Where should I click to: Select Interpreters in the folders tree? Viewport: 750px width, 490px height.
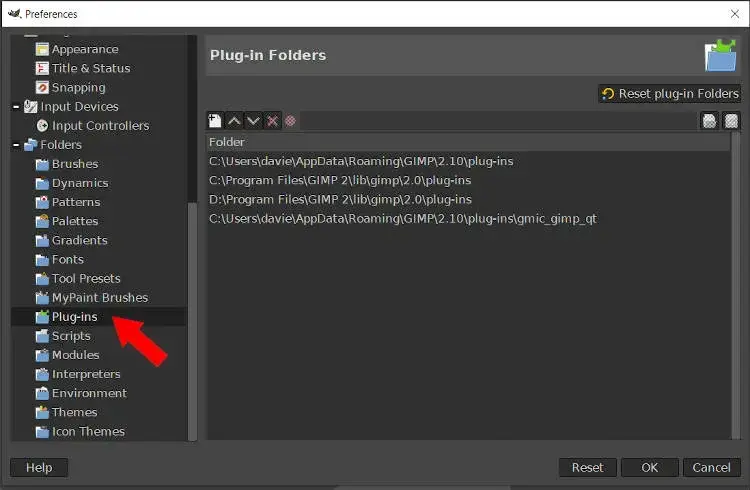(x=86, y=374)
